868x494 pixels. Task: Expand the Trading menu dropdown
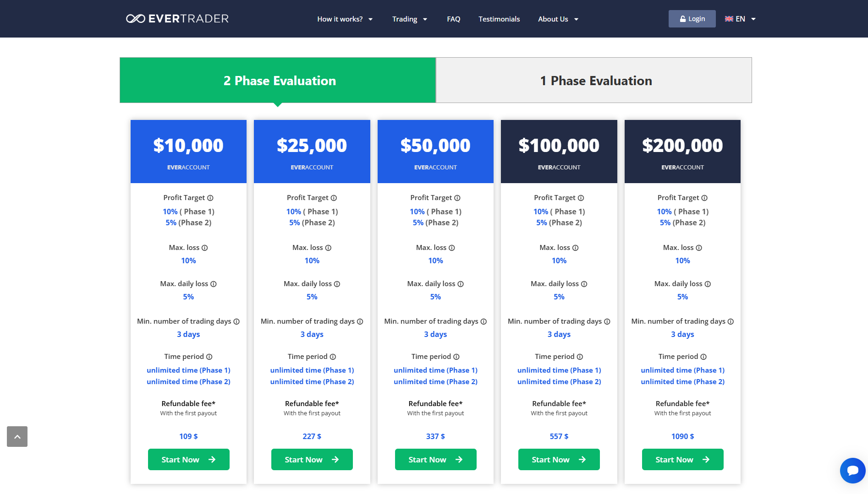tap(409, 19)
